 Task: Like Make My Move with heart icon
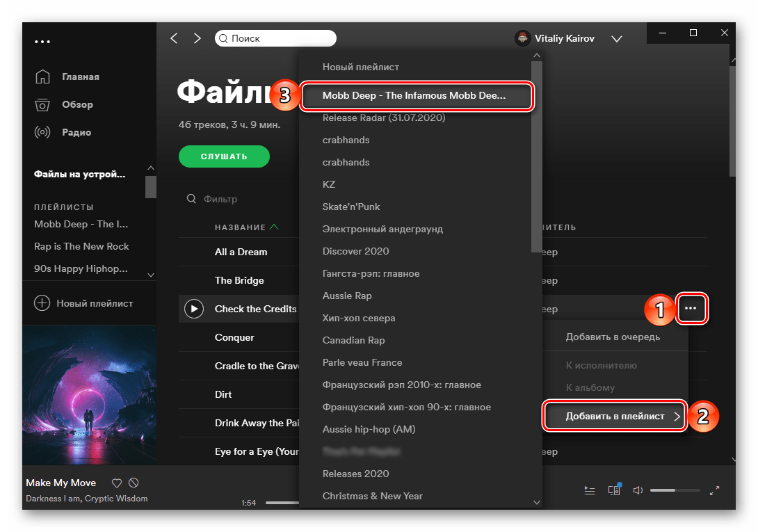click(x=117, y=483)
